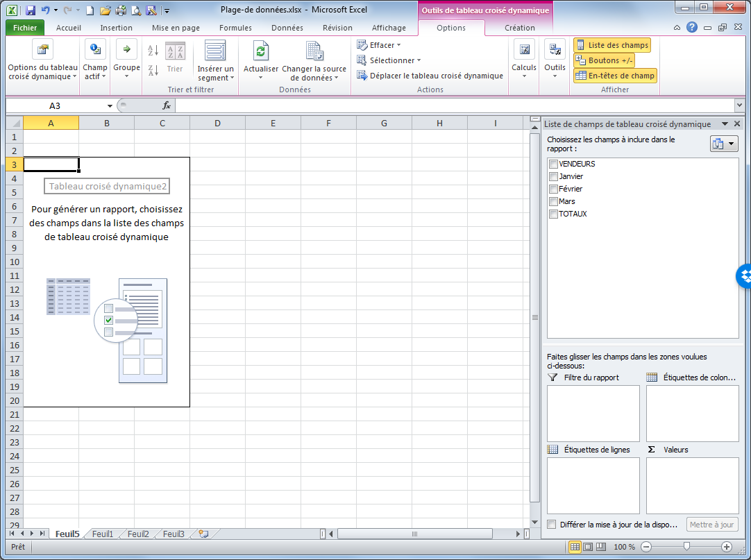
Task: Switch to Page Break Preview icon
Action: point(600,547)
